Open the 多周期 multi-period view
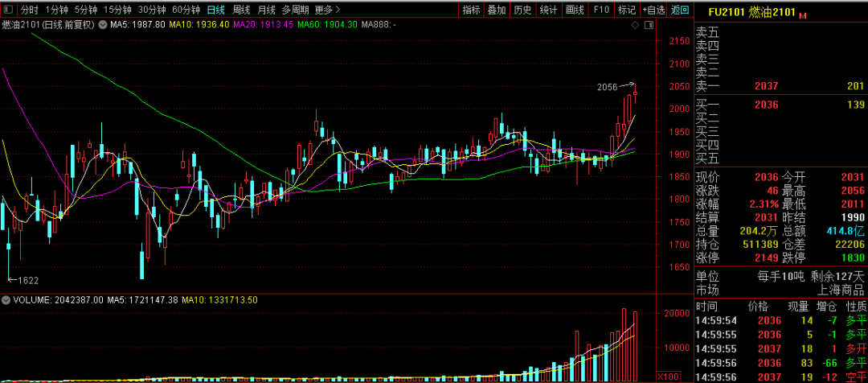This screenshot has height=383, width=868. [295, 10]
